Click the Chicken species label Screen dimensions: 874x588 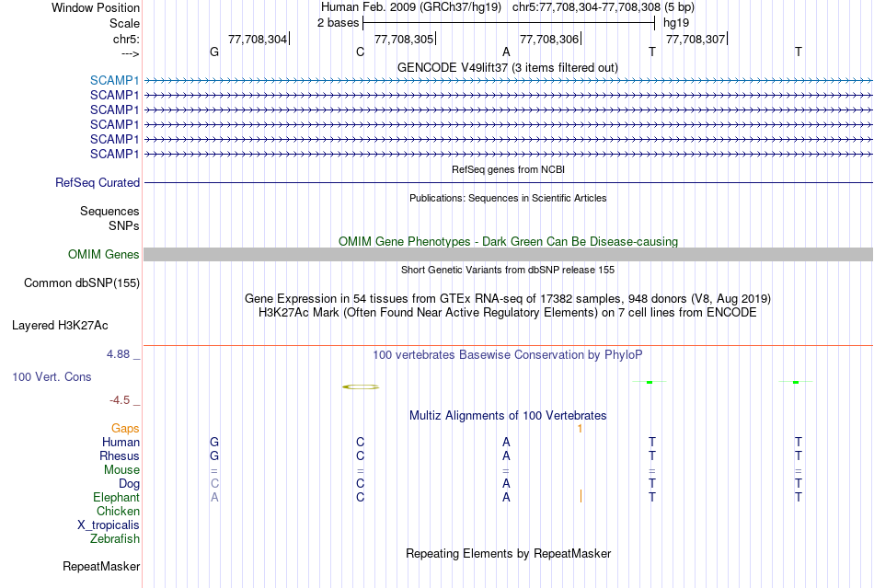pyautogui.click(x=118, y=511)
